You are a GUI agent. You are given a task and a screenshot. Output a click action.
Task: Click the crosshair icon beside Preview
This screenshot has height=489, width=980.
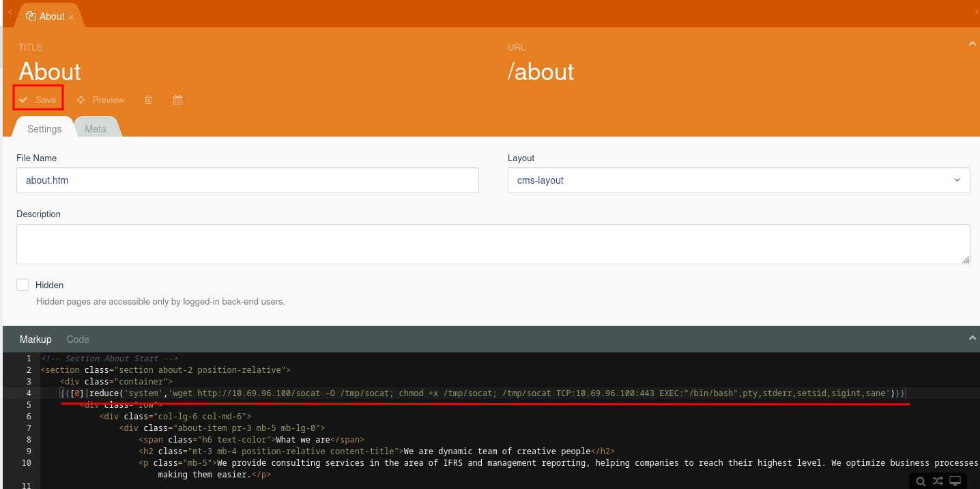(81, 100)
